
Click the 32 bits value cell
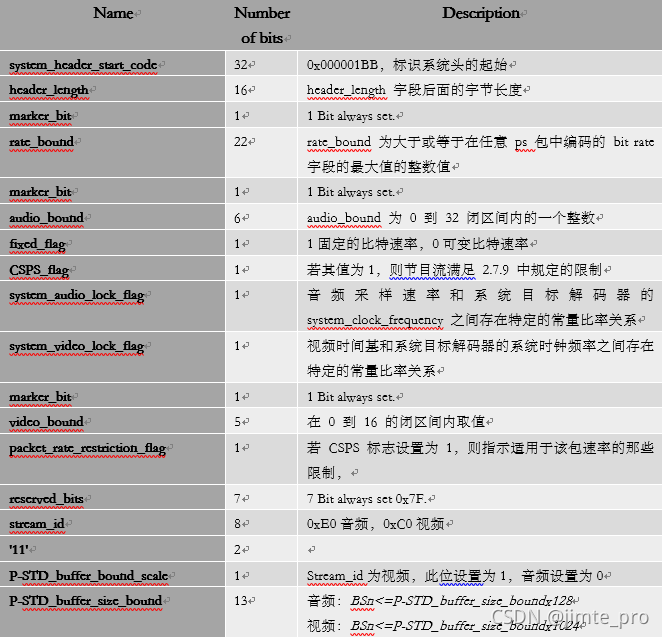point(261,64)
